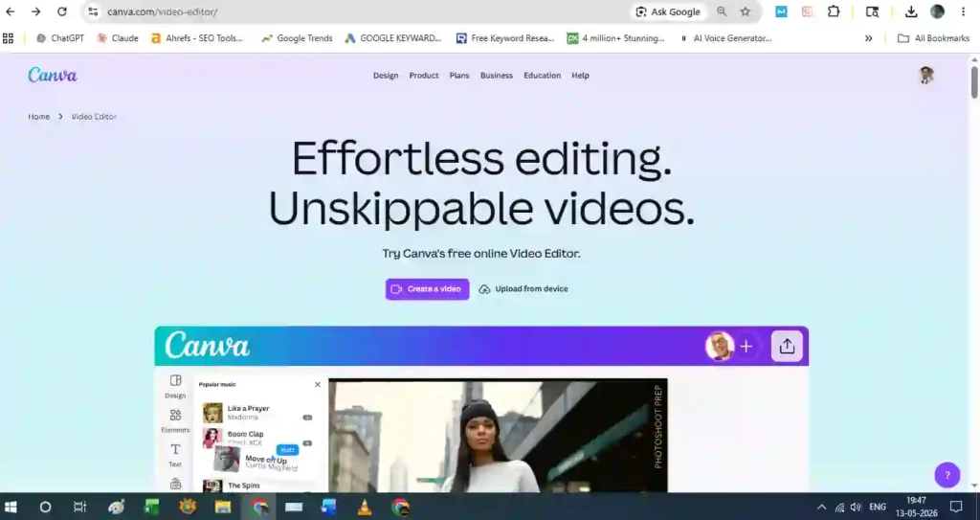This screenshot has width=980, height=520.
Task: Open the AI Voice Generator bookmark
Action: (x=725, y=38)
